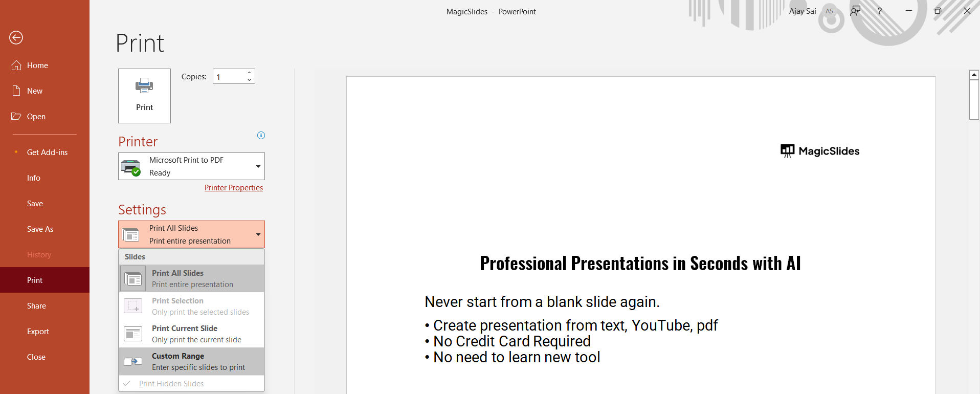Image resolution: width=980 pixels, height=394 pixels.
Task: Toggle Print Hidden Slides checkmark option
Action: coord(192,384)
